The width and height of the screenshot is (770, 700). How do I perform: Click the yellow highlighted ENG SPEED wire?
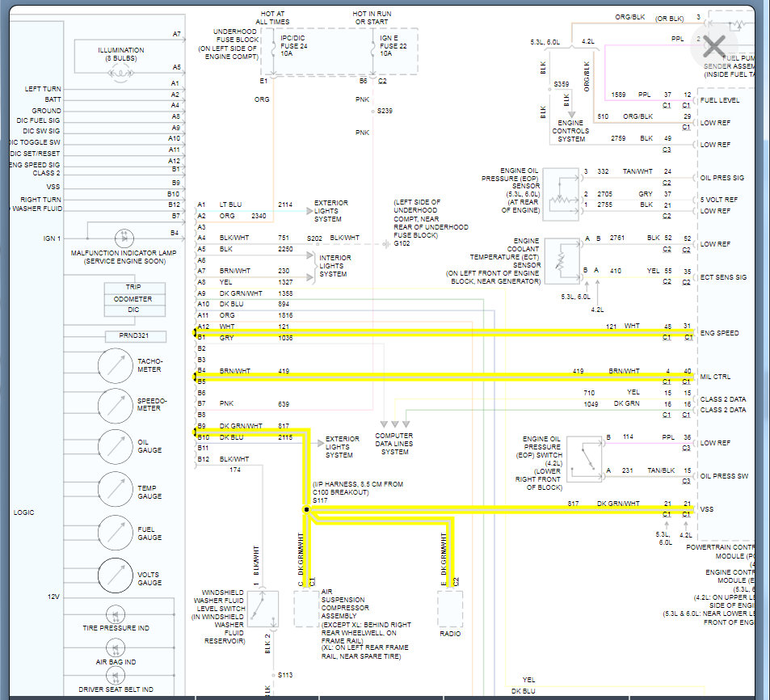[x=444, y=332]
